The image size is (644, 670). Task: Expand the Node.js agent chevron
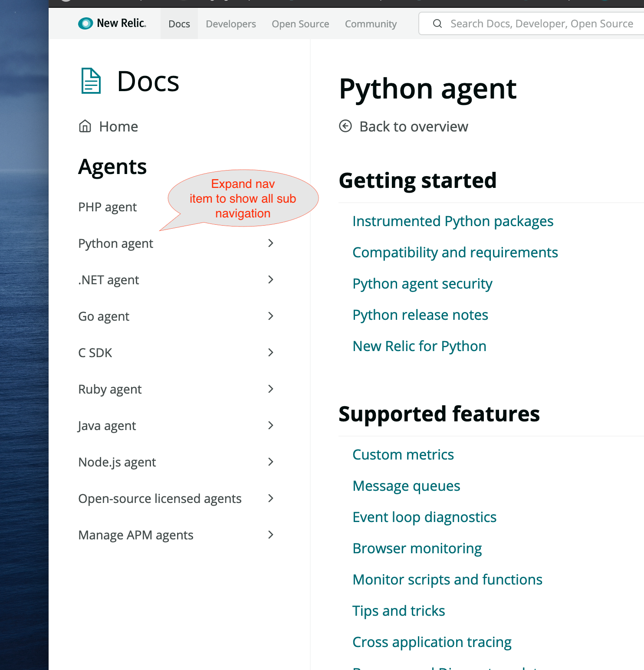click(x=271, y=462)
